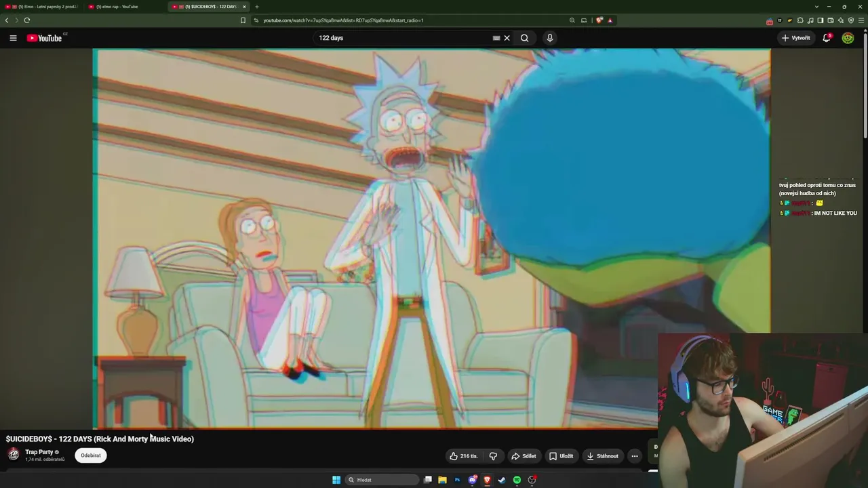The image size is (868, 488).
Task: Open the Brave Shields lion icon
Action: (x=599, y=20)
